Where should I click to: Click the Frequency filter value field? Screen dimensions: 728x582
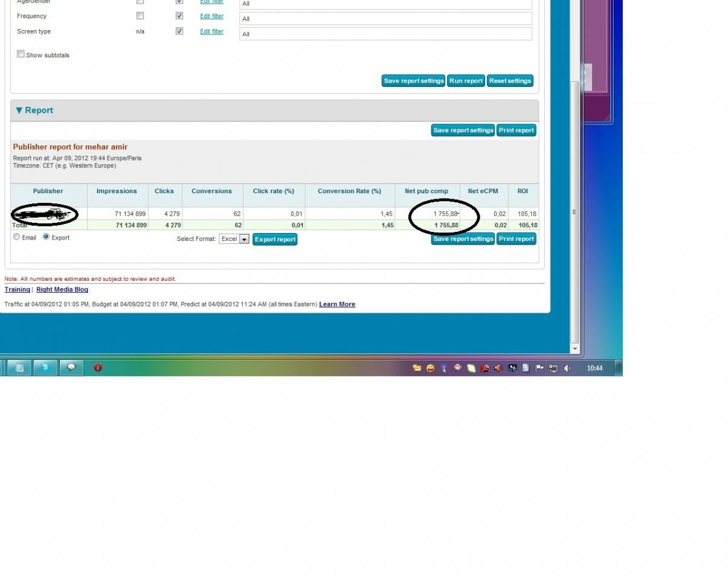coord(385,19)
